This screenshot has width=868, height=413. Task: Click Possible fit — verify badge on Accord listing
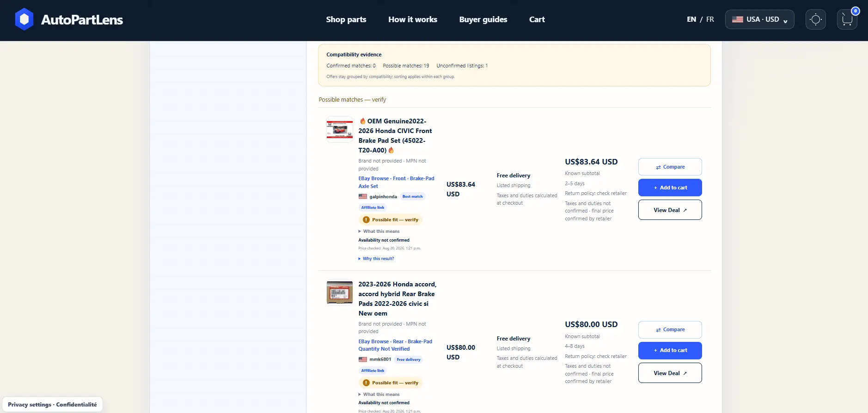click(x=391, y=383)
